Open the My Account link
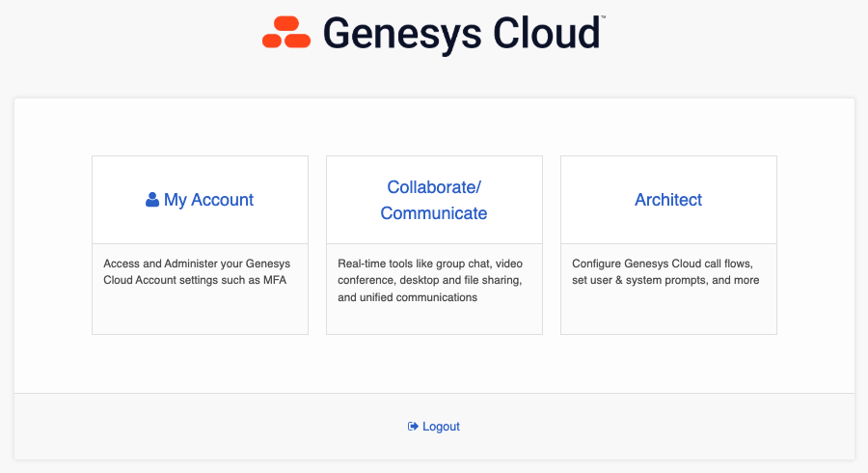The height and width of the screenshot is (473, 868). pos(200,200)
